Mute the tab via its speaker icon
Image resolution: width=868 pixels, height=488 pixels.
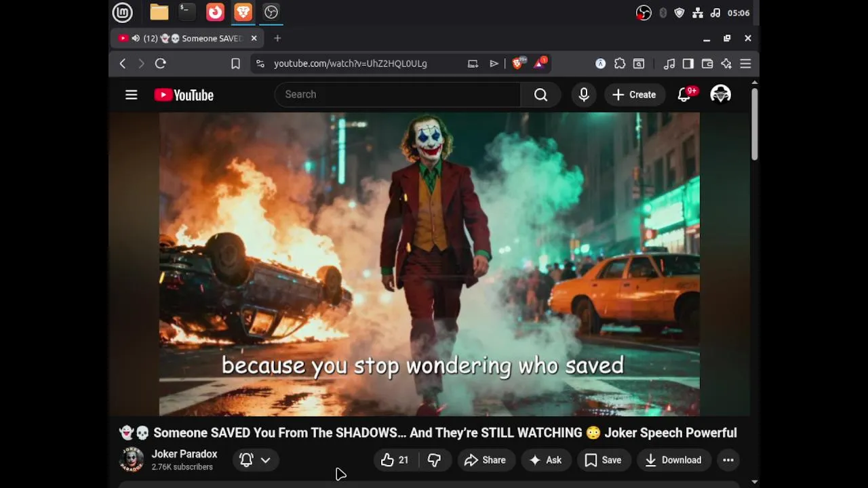(x=136, y=39)
